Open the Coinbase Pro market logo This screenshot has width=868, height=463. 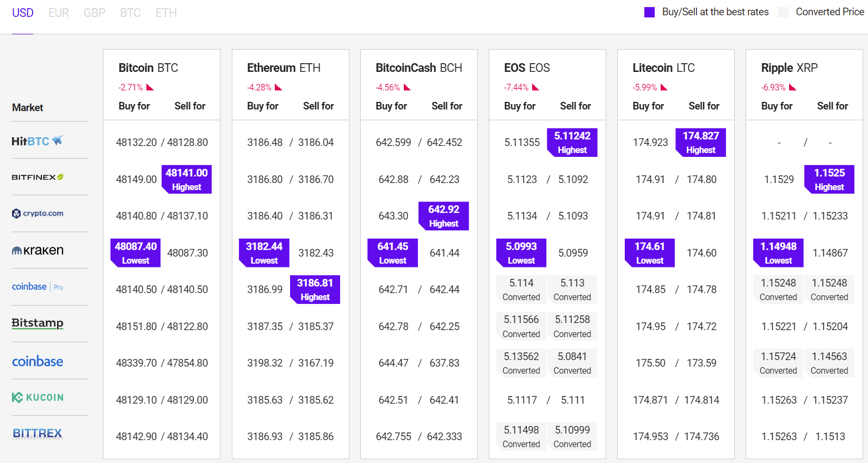(38, 287)
